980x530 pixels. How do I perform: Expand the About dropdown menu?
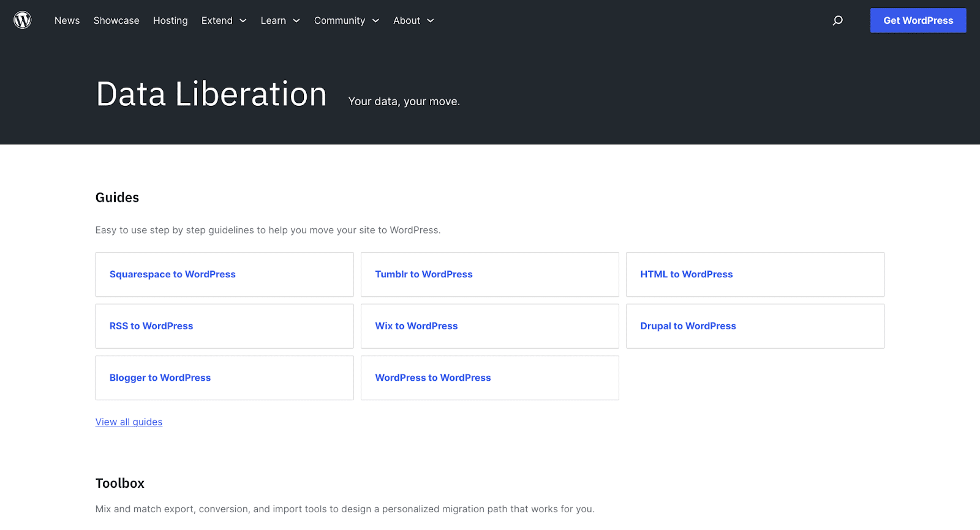[x=413, y=20]
